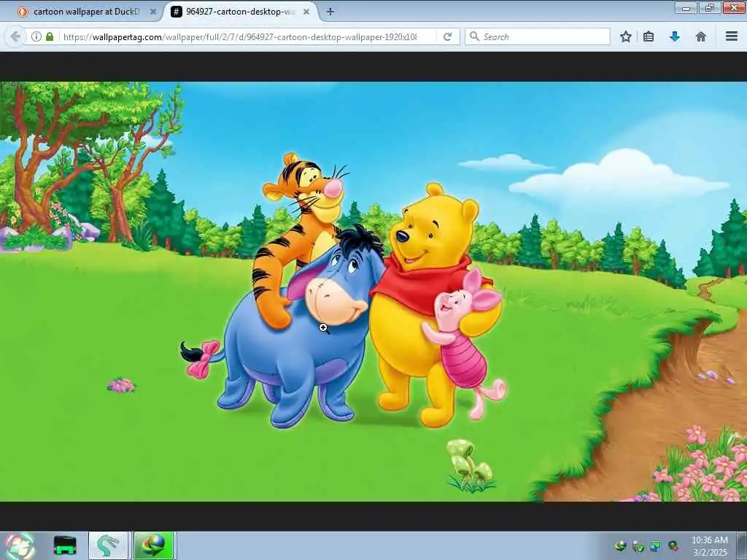
Task: Zoom into the Winnie the Pooh wallpaper image
Action: 373,292
